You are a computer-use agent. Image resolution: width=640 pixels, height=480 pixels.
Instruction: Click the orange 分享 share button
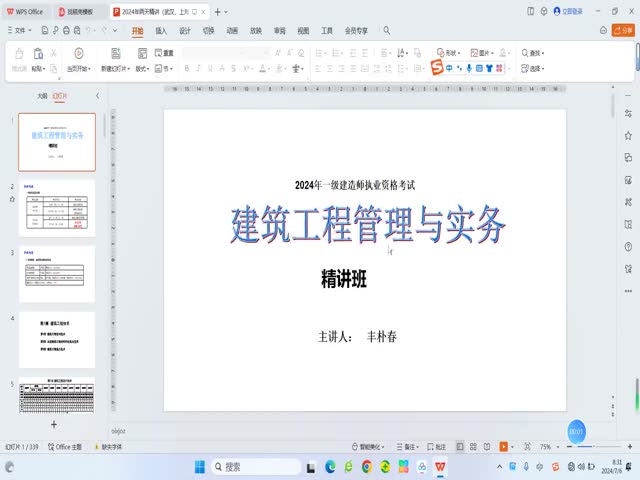point(623,30)
